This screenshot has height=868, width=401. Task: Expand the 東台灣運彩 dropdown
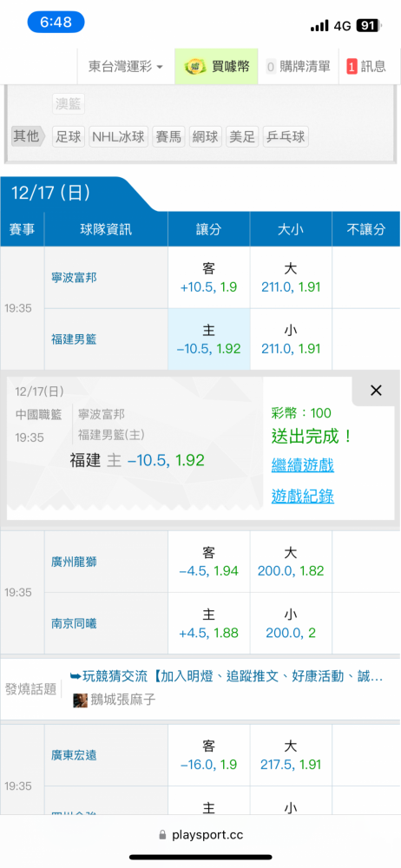pos(126,67)
